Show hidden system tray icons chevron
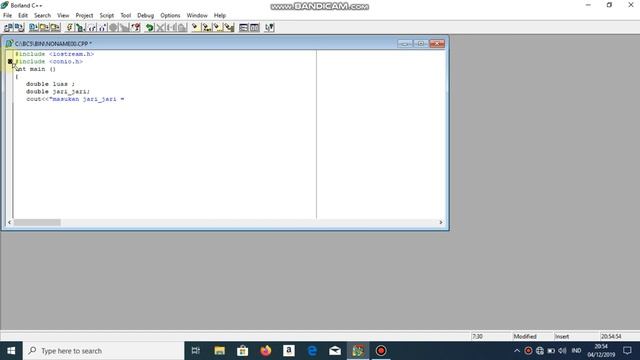 [x=517, y=351]
